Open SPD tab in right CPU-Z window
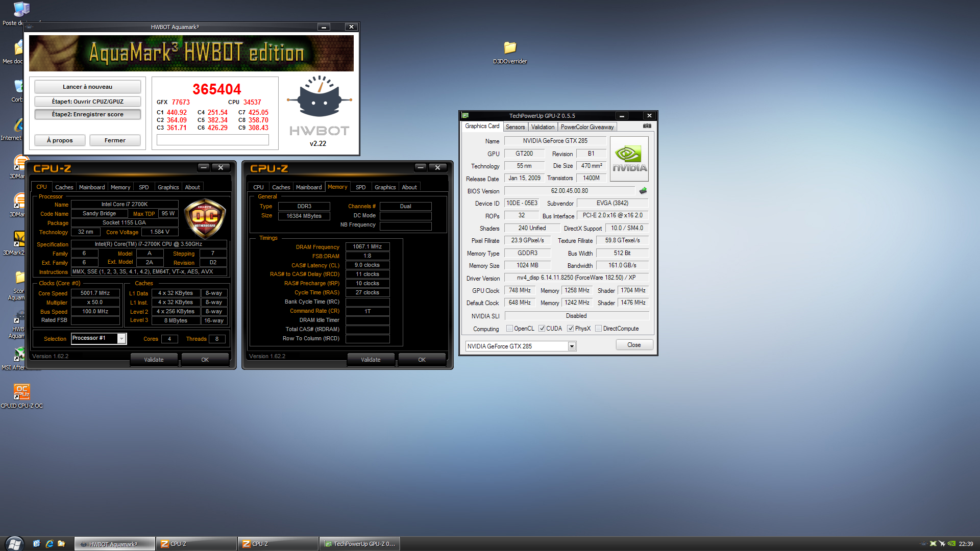 (360, 187)
